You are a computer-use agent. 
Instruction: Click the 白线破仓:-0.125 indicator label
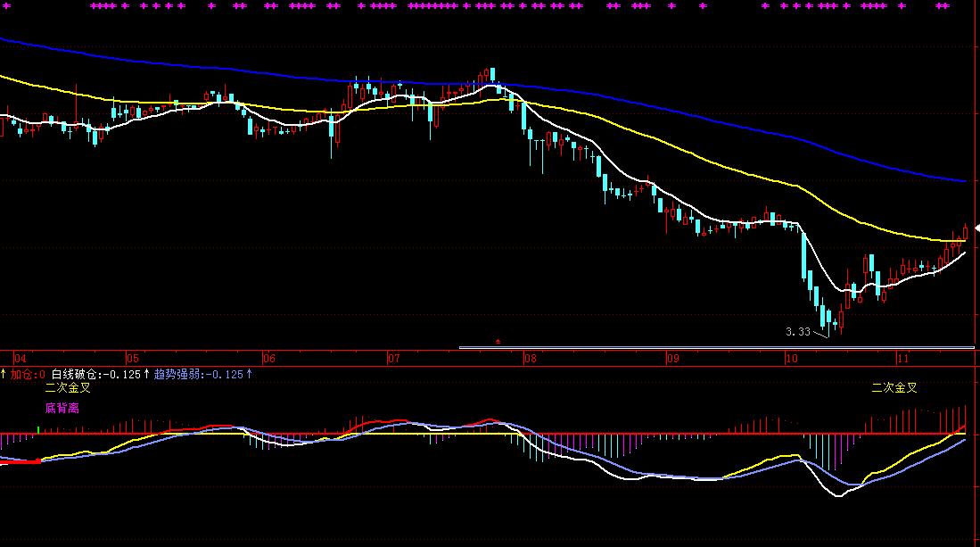[x=95, y=375]
